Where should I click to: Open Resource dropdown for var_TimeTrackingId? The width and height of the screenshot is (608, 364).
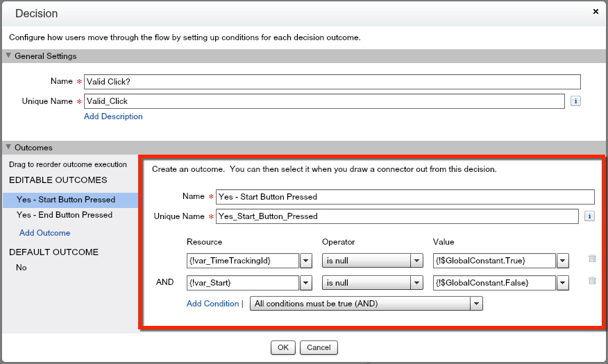[x=305, y=261]
